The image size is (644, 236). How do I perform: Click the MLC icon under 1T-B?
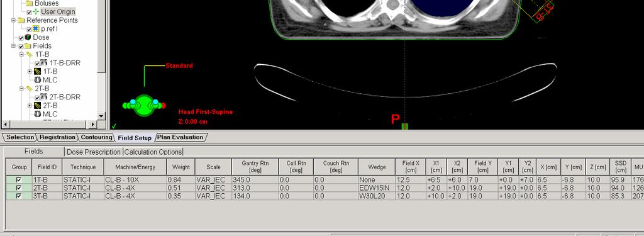[37, 80]
